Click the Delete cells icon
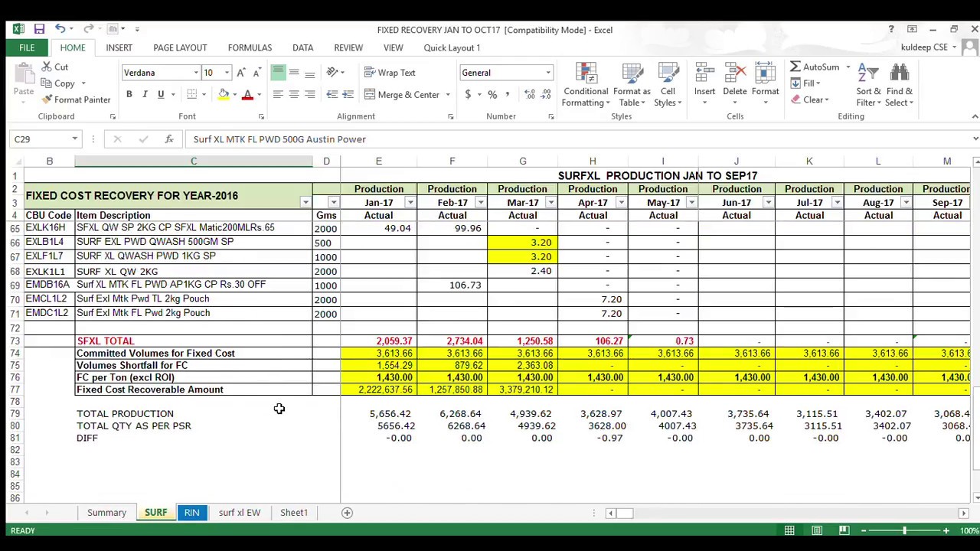 pos(734,73)
